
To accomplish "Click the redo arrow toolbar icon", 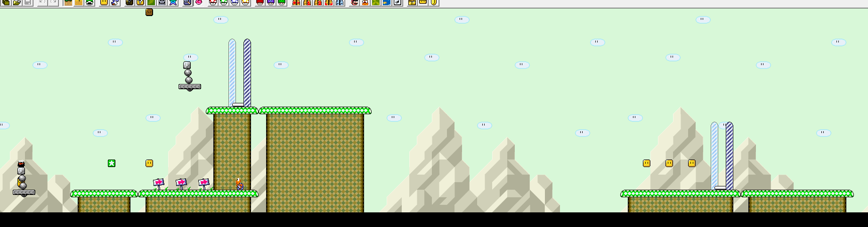I will pyautogui.click(x=54, y=2).
